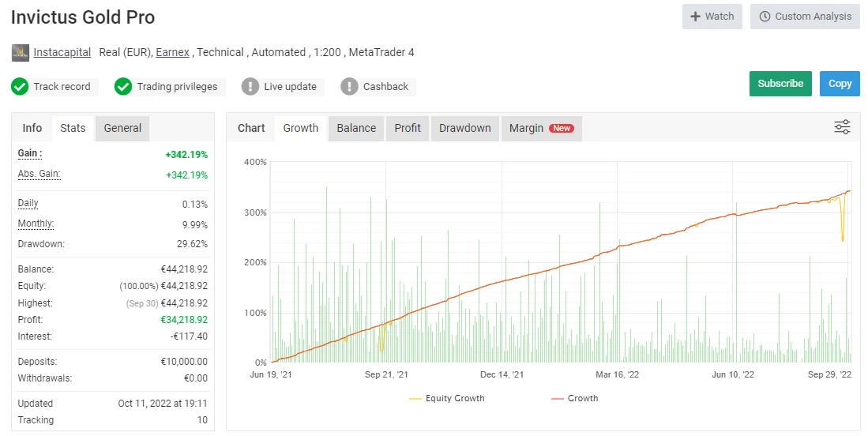Toggle Growth series in chart legend
The image size is (868, 436).
[x=575, y=398]
